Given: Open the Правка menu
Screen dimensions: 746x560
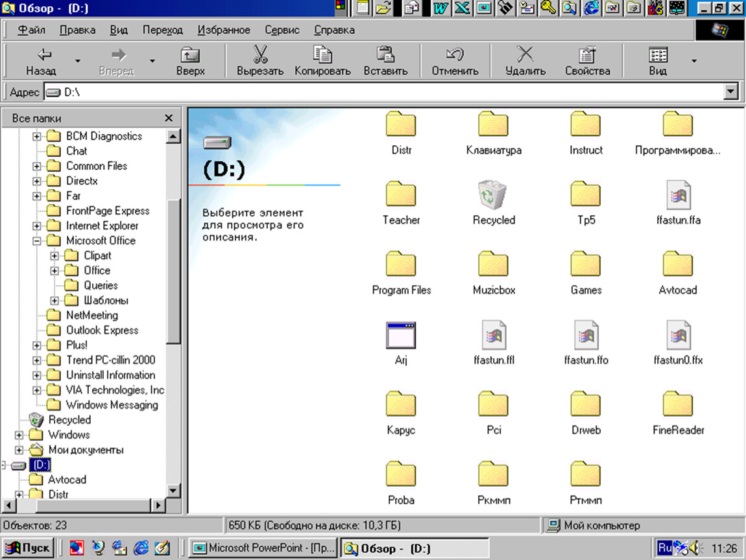Looking at the screenshot, I should (78, 30).
